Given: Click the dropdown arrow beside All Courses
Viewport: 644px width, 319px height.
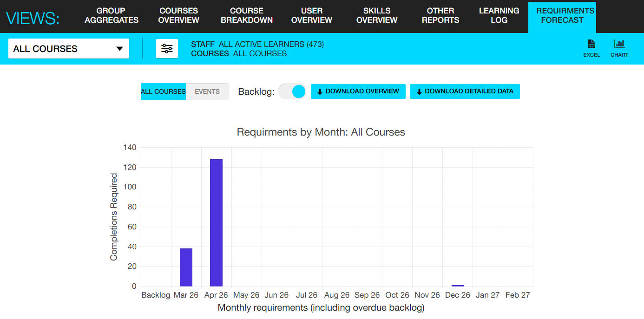Looking at the screenshot, I should point(119,49).
